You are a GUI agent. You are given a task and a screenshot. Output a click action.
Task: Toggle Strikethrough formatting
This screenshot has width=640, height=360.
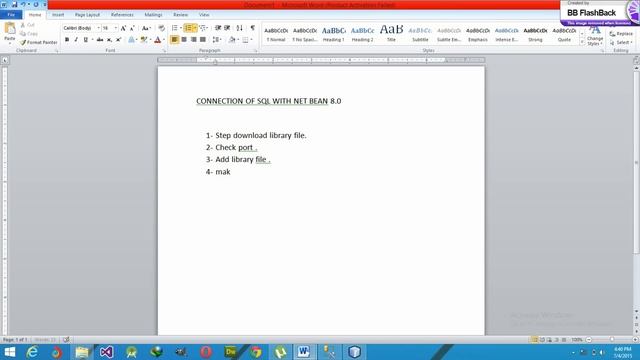100,40
